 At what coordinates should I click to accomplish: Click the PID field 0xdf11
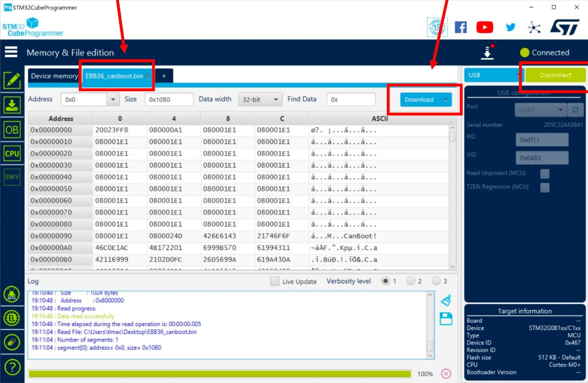pyautogui.click(x=542, y=140)
